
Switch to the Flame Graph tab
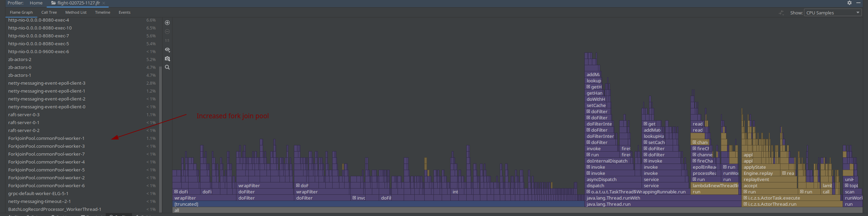click(21, 12)
